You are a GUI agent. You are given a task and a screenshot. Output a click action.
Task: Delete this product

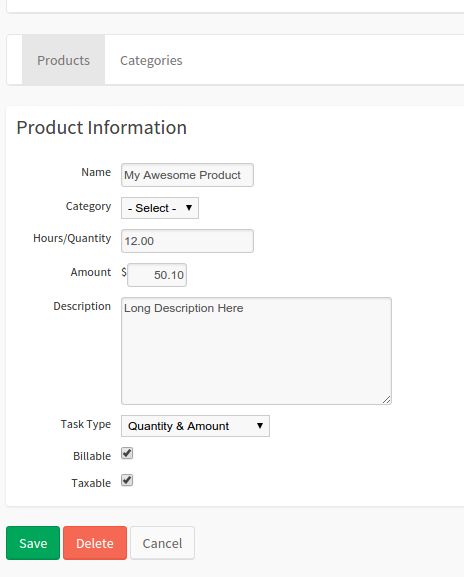pyautogui.click(x=95, y=543)
